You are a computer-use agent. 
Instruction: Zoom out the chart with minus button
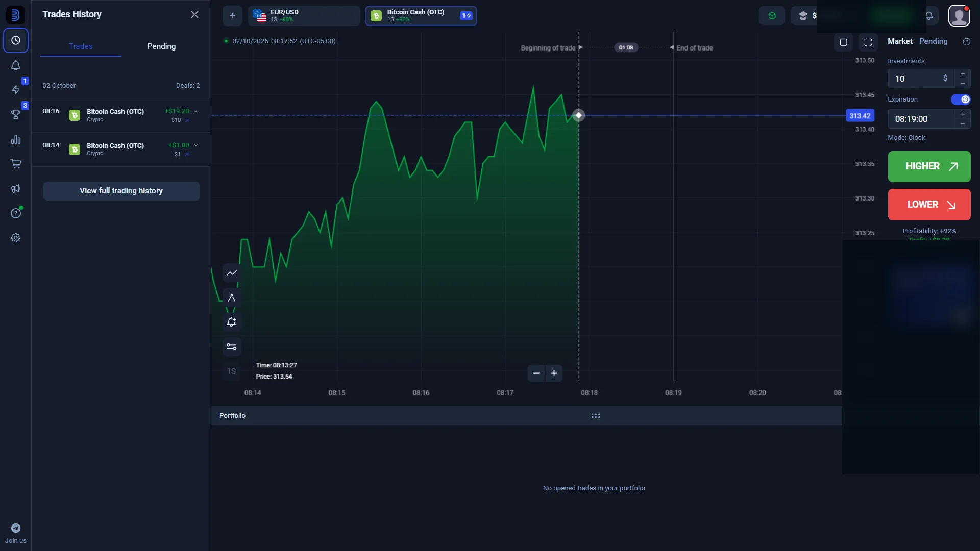click(x=536, y=373)
